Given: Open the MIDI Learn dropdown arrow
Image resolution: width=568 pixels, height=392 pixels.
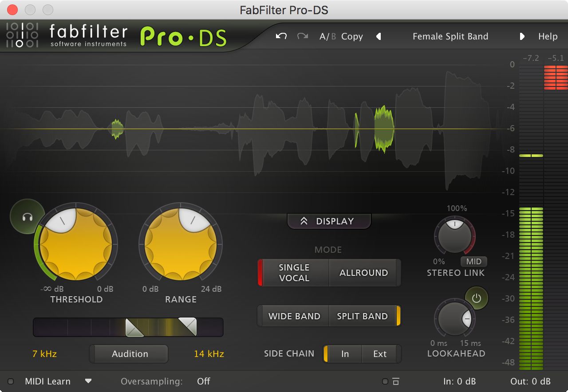Looking at the screenshot, I should coord(88,381).
